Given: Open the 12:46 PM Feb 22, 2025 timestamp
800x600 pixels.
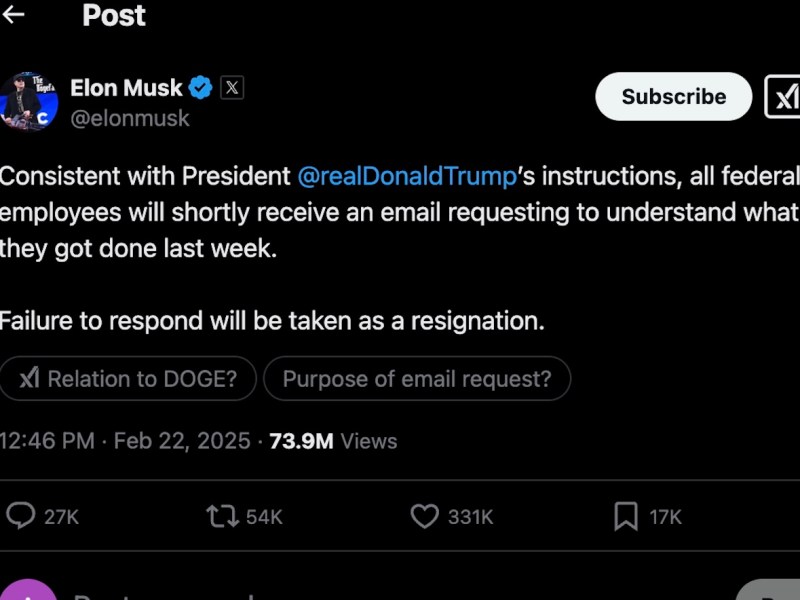Looking at the screenshot, I should coord(125,441).
